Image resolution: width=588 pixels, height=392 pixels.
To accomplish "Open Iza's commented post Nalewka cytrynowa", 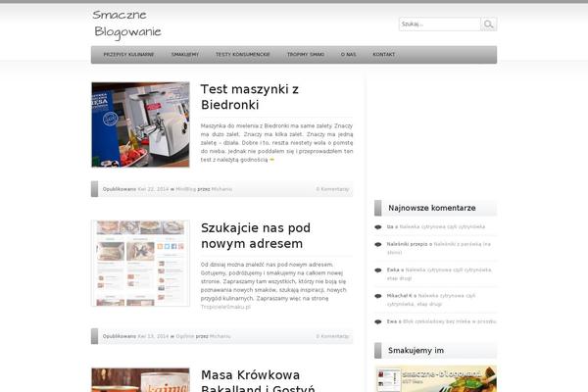I will coord(442,226).
